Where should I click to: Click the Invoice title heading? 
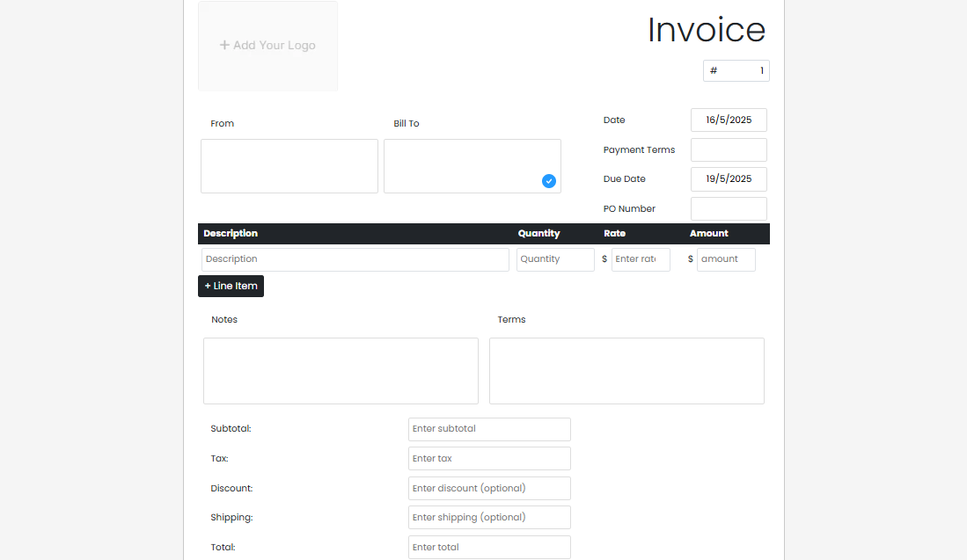point(707,30)
